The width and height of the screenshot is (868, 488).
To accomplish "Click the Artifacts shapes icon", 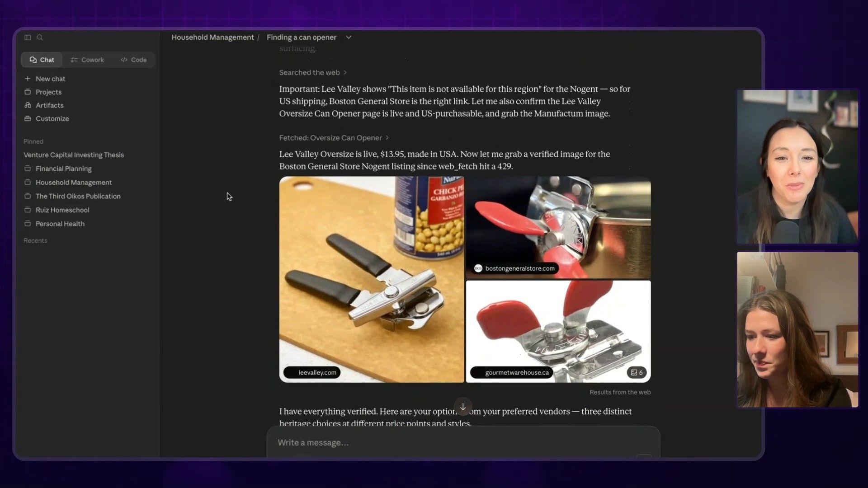I will pyautogui.click(x=28, y=105).
